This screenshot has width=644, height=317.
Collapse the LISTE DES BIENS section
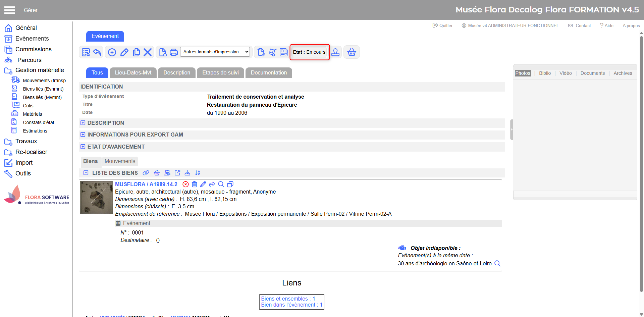coord(86,173)
